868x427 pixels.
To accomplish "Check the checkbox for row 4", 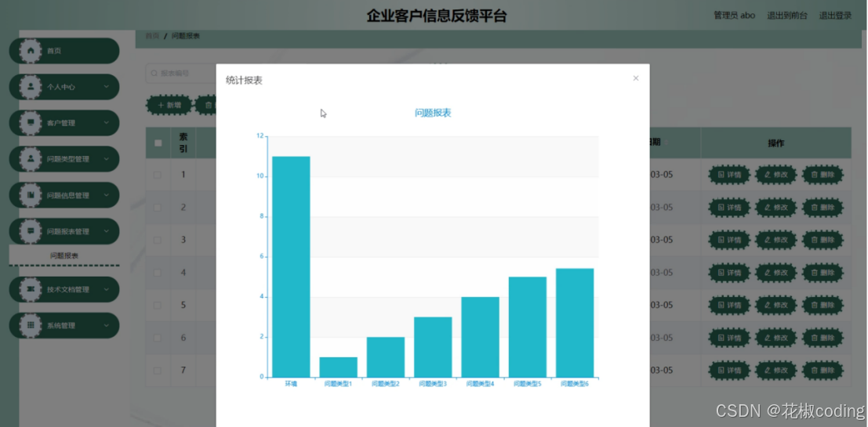I will coord(158,273).
